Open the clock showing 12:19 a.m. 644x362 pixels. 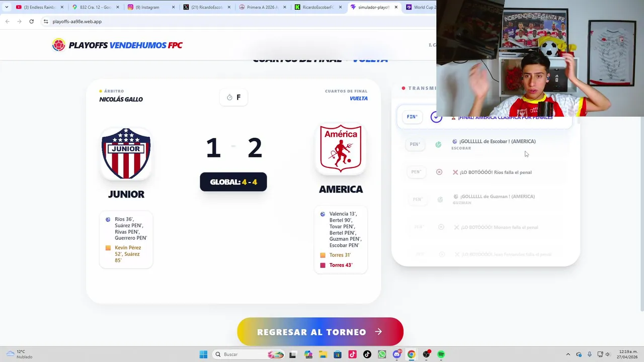coord(626,354)
